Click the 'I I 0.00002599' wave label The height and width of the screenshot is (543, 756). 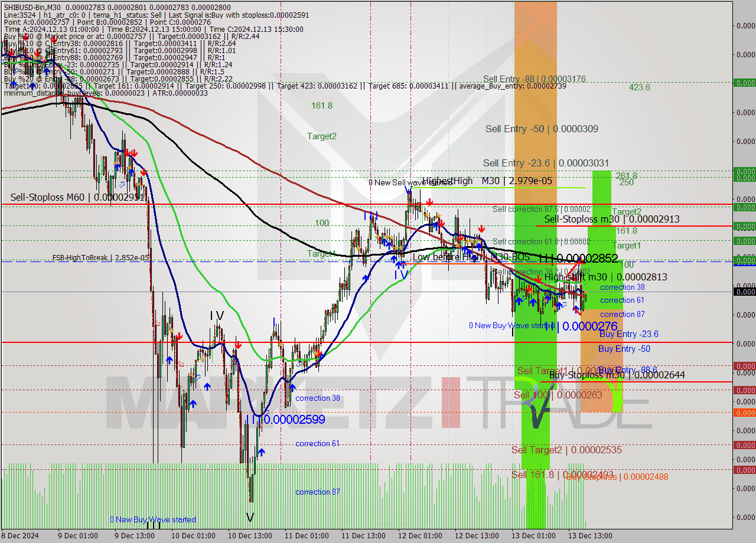(x=285, y=420)
